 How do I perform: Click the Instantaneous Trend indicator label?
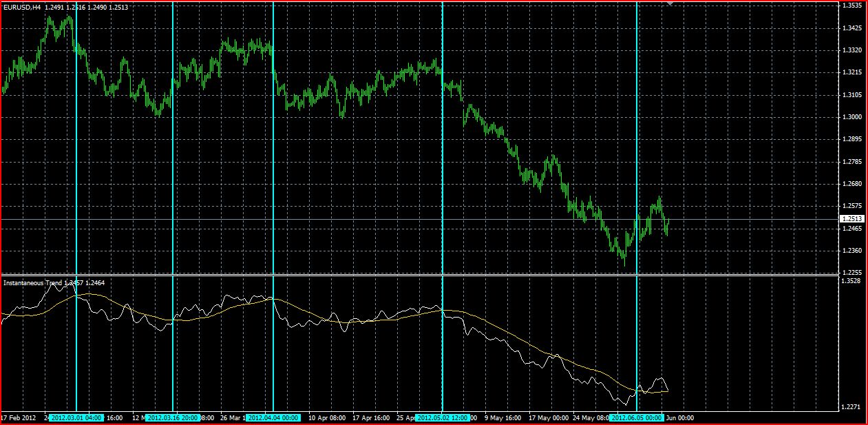[x=32, y=282]
